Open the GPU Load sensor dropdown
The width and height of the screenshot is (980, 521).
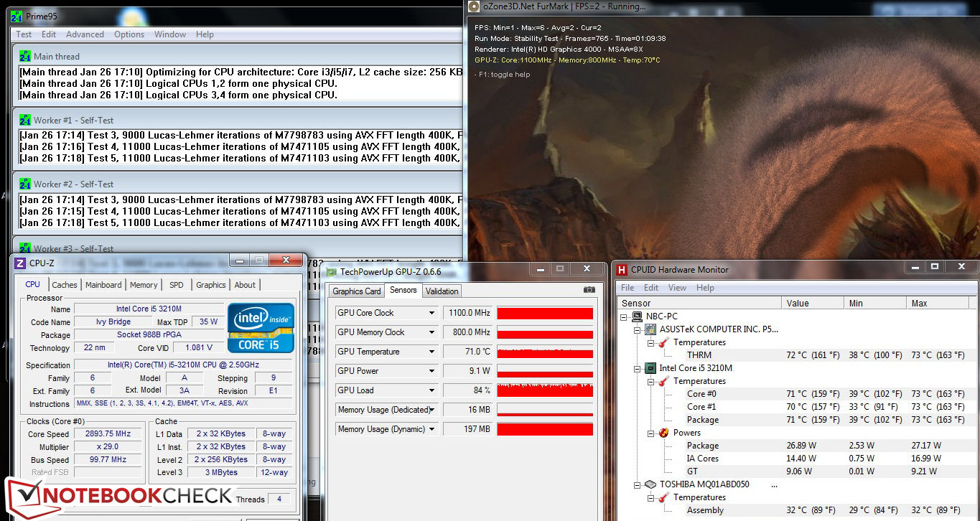click(432, 390)
